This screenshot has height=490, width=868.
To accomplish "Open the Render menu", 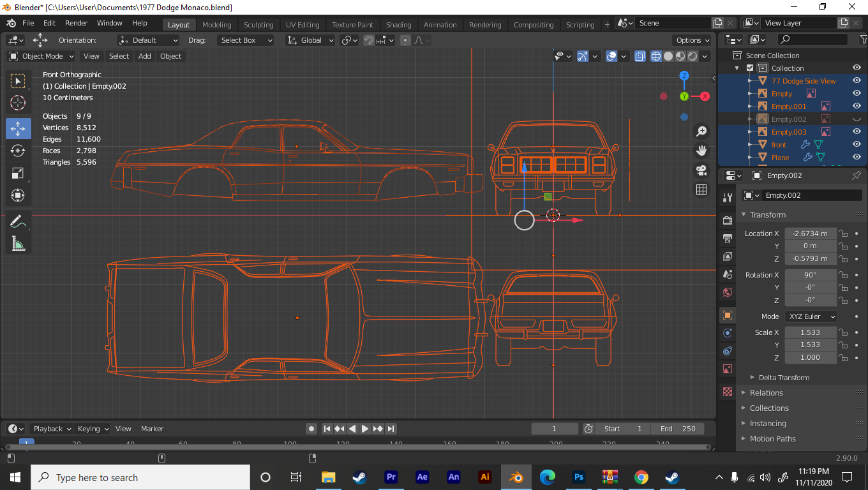I will pos(76,23).
